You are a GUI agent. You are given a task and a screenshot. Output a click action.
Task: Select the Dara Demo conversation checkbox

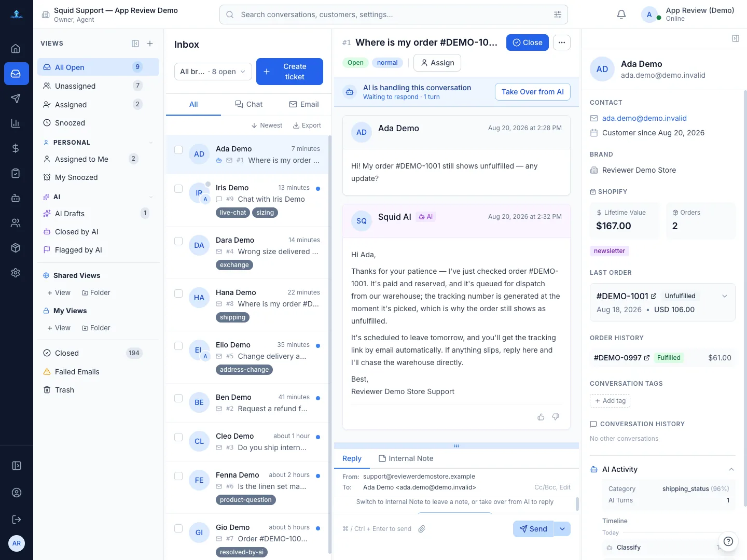pos(178,241)
